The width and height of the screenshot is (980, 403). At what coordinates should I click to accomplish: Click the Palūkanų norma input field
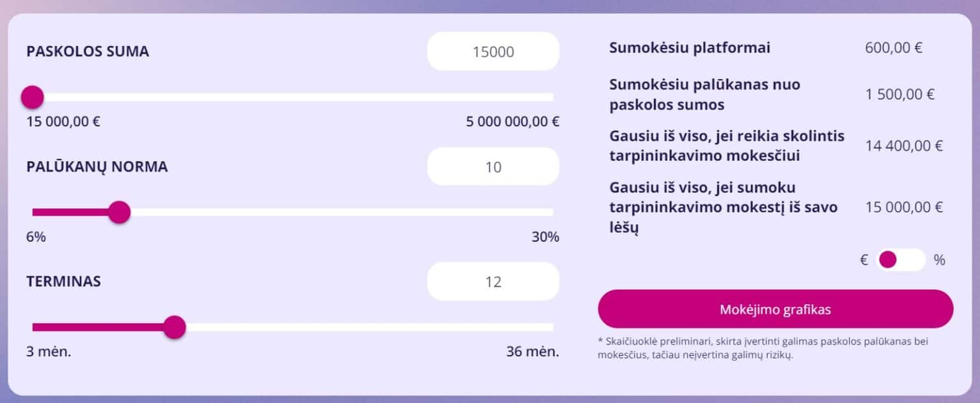tap(493, 167)
